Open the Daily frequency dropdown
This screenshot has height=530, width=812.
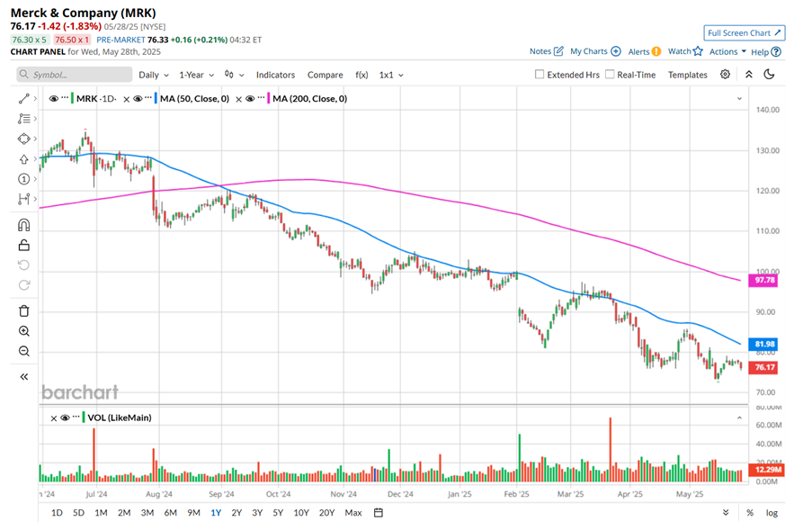(154, 75)
